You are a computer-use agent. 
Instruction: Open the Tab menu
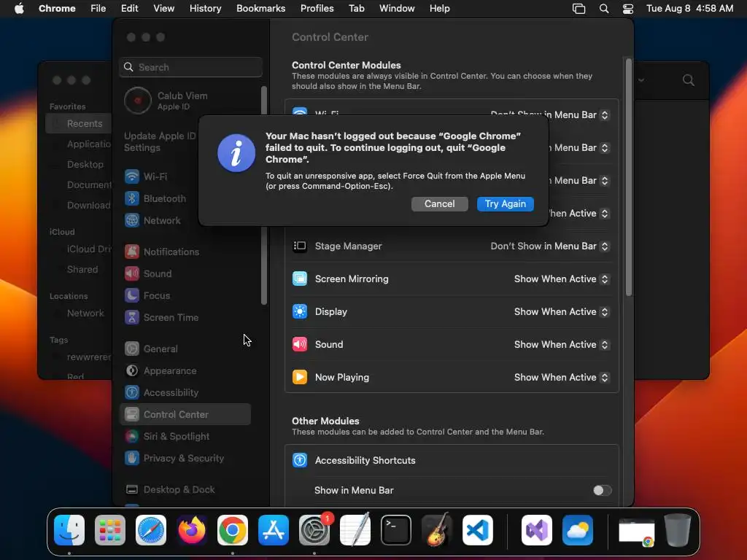pyautogui.click(x=356, y=9)
